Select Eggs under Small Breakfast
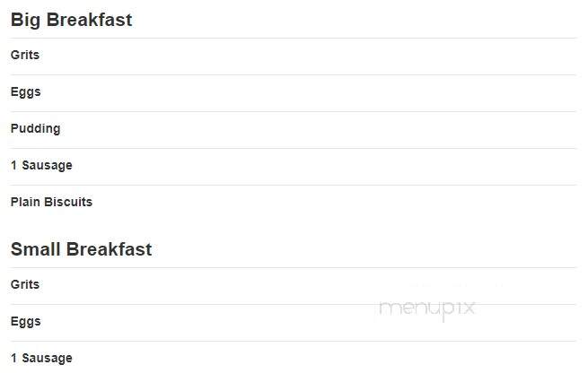The height and width of the screenshot is (382, 588). coord(25,322)
